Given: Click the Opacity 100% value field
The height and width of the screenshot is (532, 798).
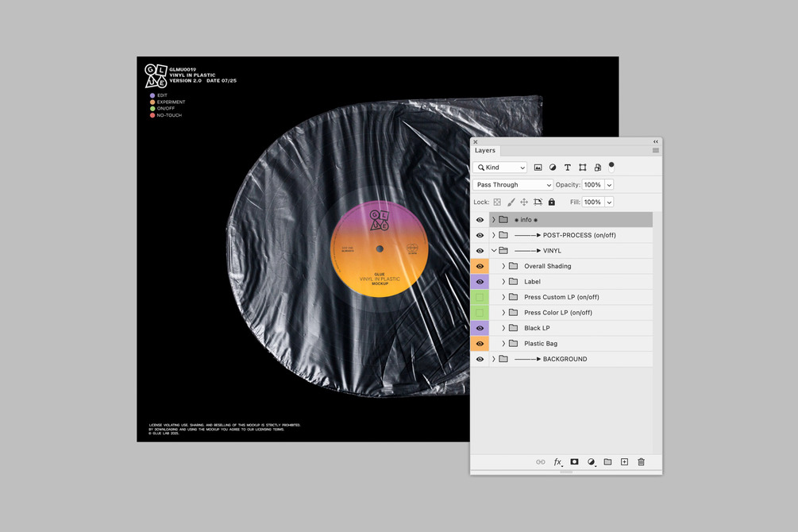Looking at the screenshot, I should [x=593, y=185].
